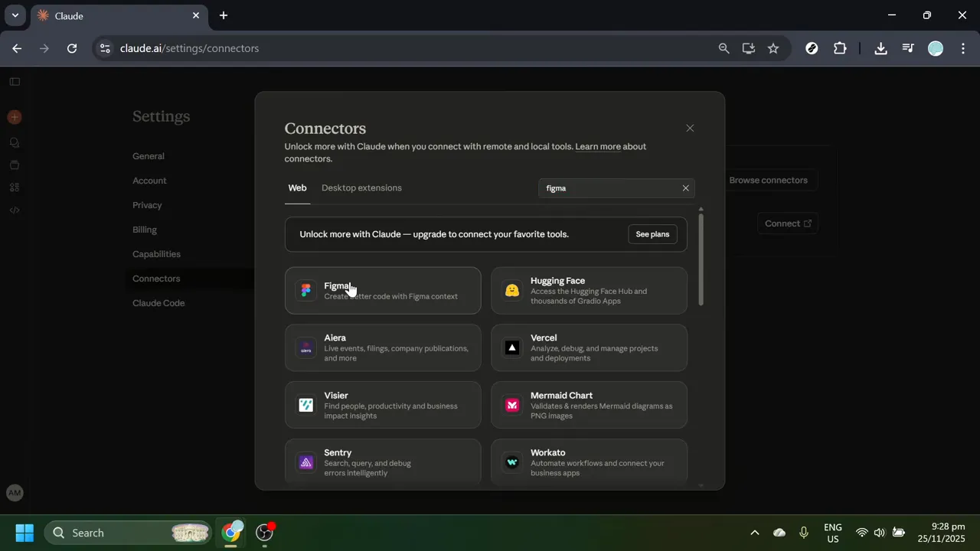Follow the Learn more link
The image size is (980, 551).
coord(598,147)
